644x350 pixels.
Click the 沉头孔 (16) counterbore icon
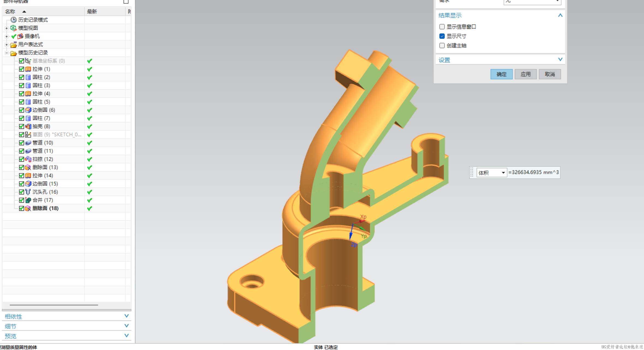pyautogui.click(x=28, y=192)
